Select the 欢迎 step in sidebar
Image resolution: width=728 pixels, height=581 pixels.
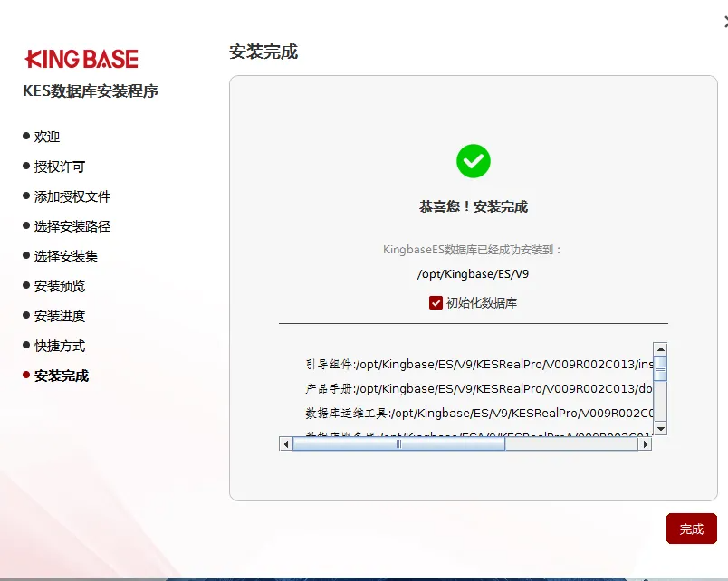coord(47,137)
